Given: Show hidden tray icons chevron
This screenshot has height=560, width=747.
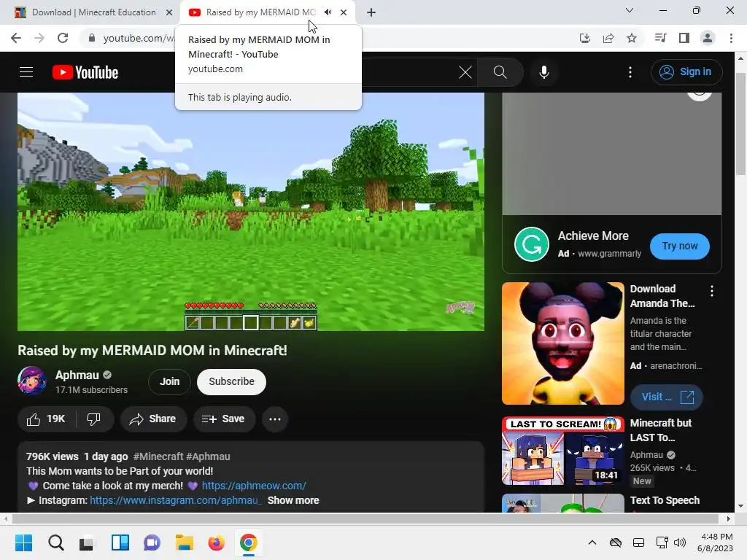Looking at the screenshot, I should coord(592,542).
